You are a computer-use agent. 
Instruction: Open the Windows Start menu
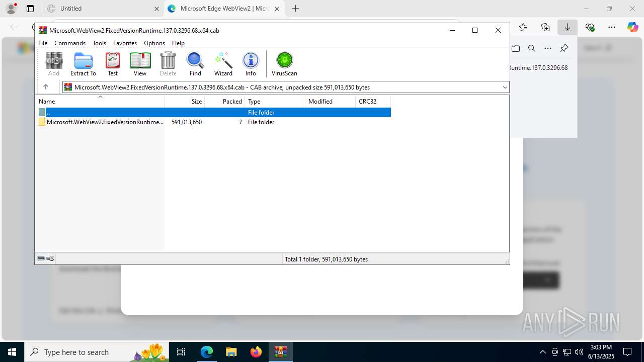click(x=12, y=352)
